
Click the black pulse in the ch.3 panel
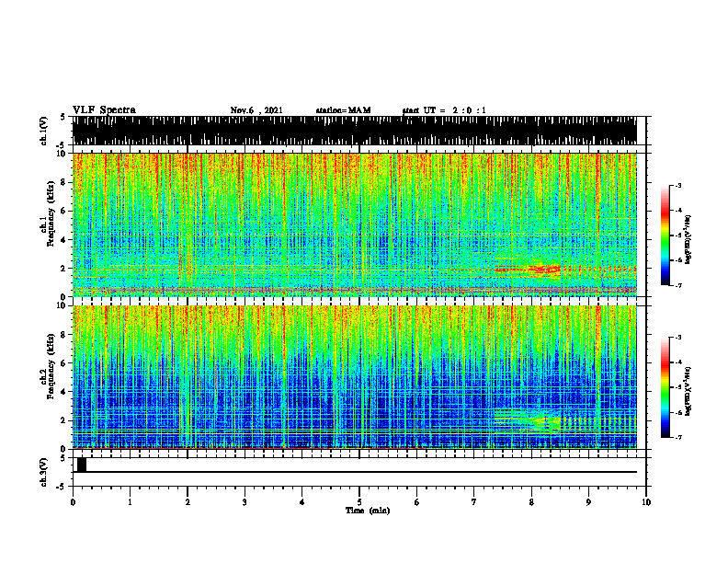(82, 465)
